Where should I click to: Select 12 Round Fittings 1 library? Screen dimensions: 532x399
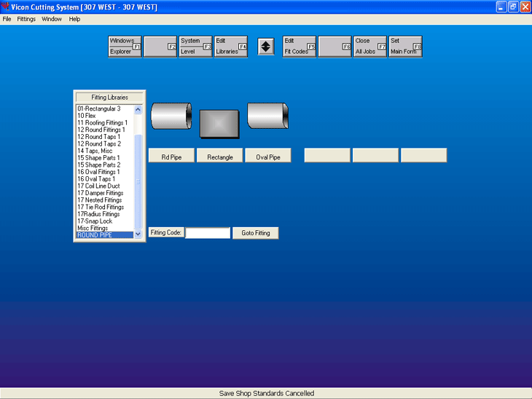click(101, 130)
